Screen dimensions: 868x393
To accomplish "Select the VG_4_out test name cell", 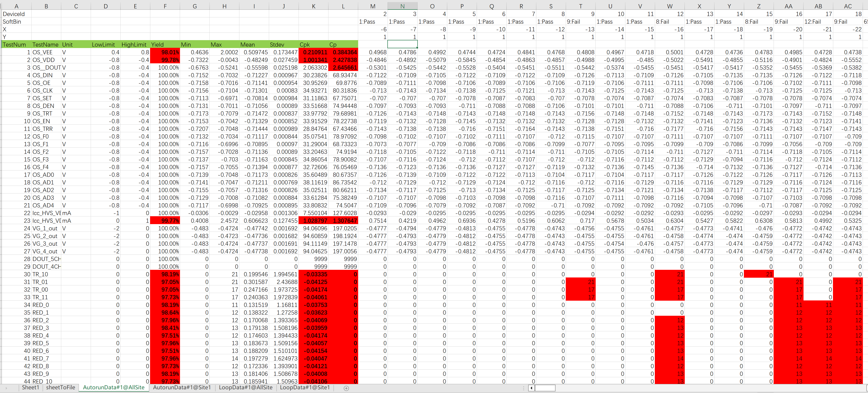I will click(46, 251).
